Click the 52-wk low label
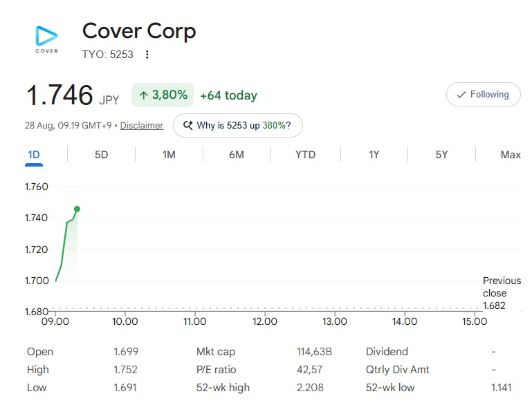Screen dimensions: 532x414 pos(390,388)
